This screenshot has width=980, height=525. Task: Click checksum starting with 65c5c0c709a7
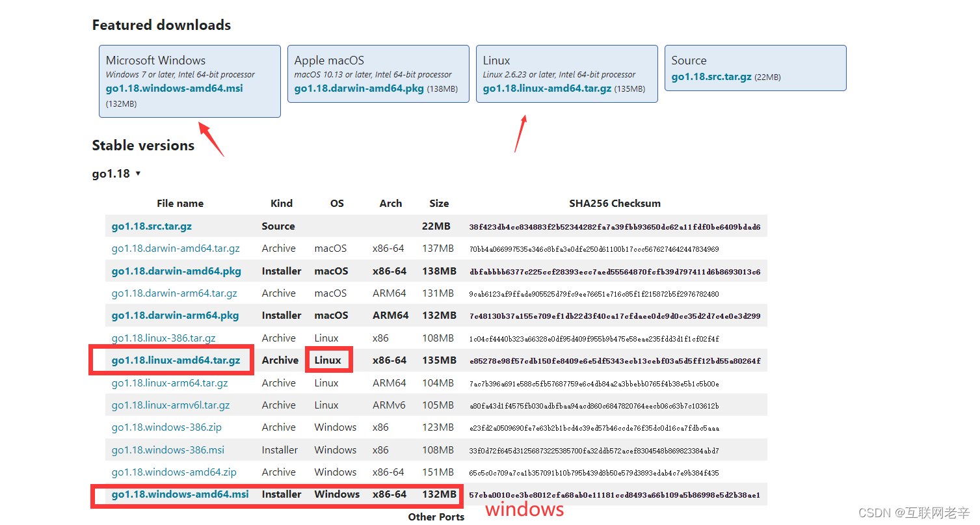[594, 473]
